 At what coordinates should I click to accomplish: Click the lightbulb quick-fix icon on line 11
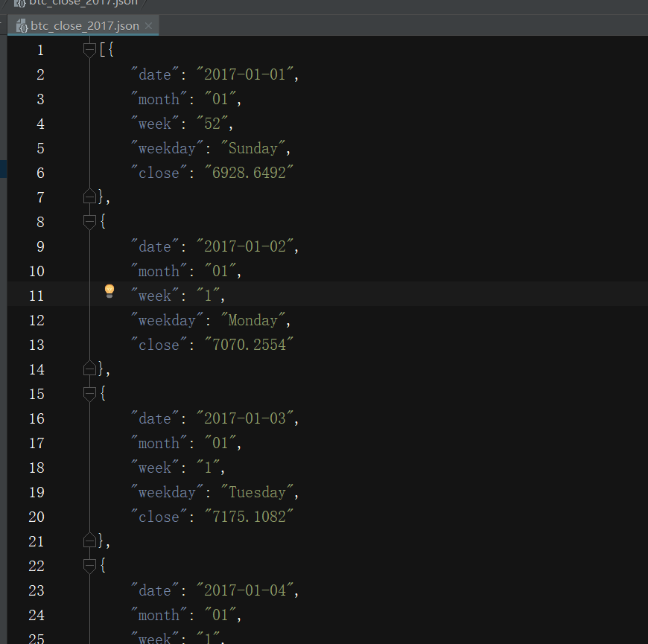[109, 291]
